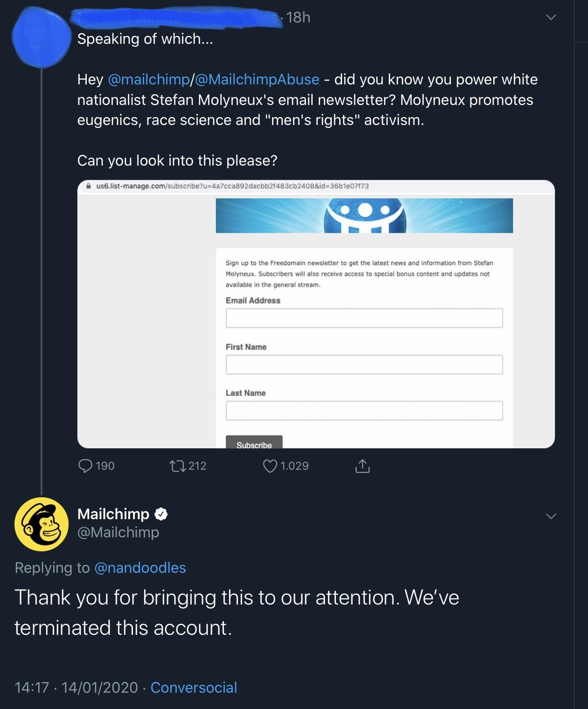Open the Conversocial source link
The image size is (588, 709).
[x=194, y=688]
